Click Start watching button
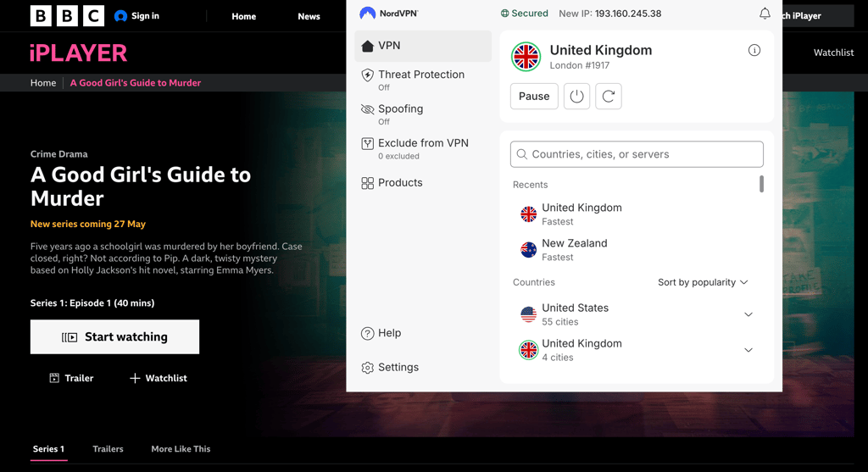868x472 pixels. tap(114, 337)
